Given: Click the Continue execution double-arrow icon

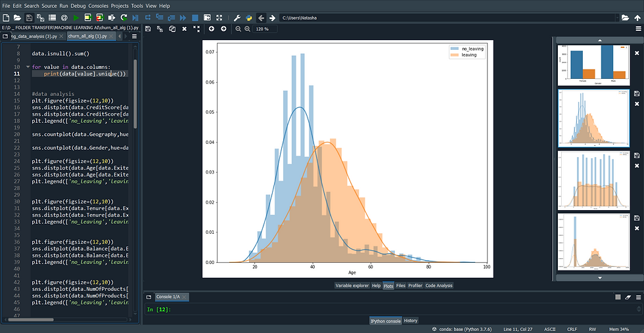Looking at the screenshot, I should coord(183,18).
